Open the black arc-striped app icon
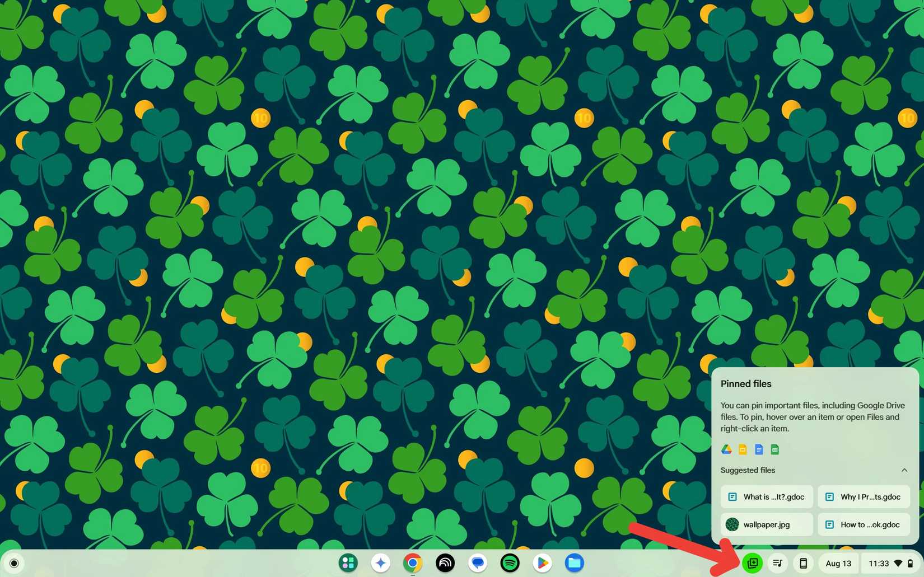The height and width of the screenshot is (577, 924). tap(445, 563)
